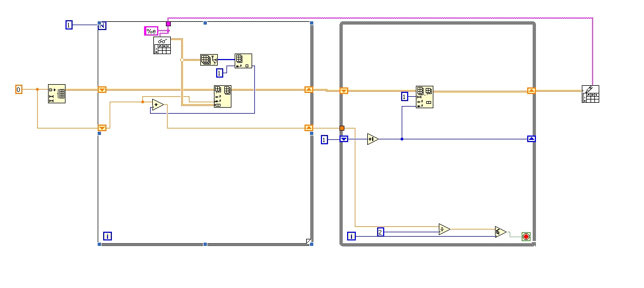Click the Delete From Array node in While loop
The width and height of the screenshot is (644, 288).
pyautogui.click(x=424, y=97)
